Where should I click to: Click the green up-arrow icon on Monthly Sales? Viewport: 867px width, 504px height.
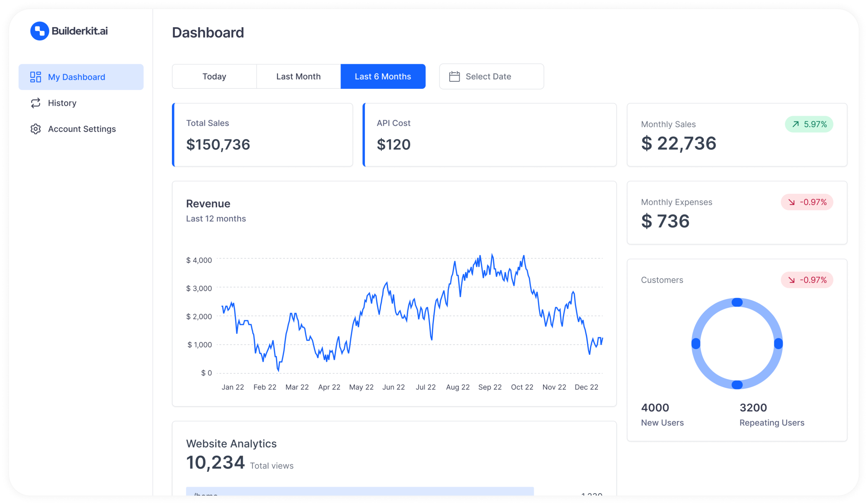pos(796,124)
